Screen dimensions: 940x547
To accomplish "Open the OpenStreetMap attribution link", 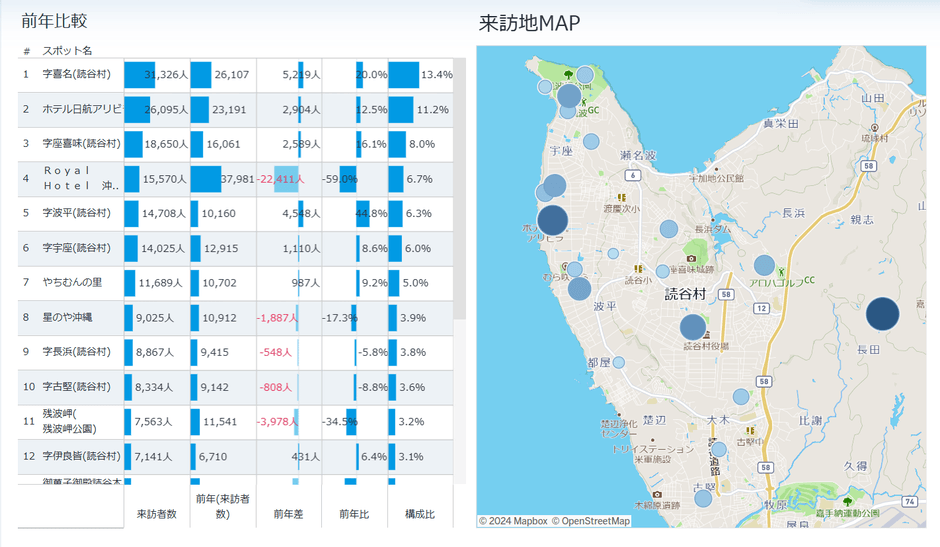I will coord(591,521).
